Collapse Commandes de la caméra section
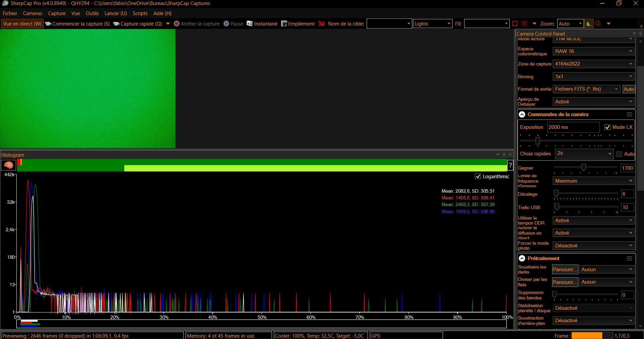The width and height of the screenshot is (644, 339). tap(522, 114)
